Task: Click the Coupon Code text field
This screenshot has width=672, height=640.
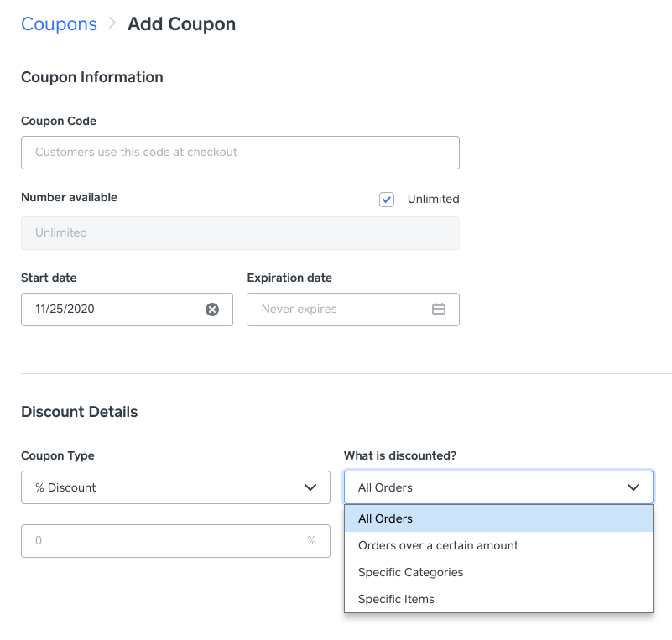Action: pos(240,153)
